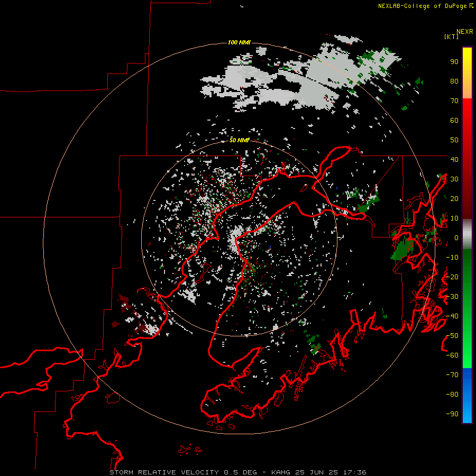Click the 0 value on velocity scale
Screen dimensions: 476x476
[456, 237]
